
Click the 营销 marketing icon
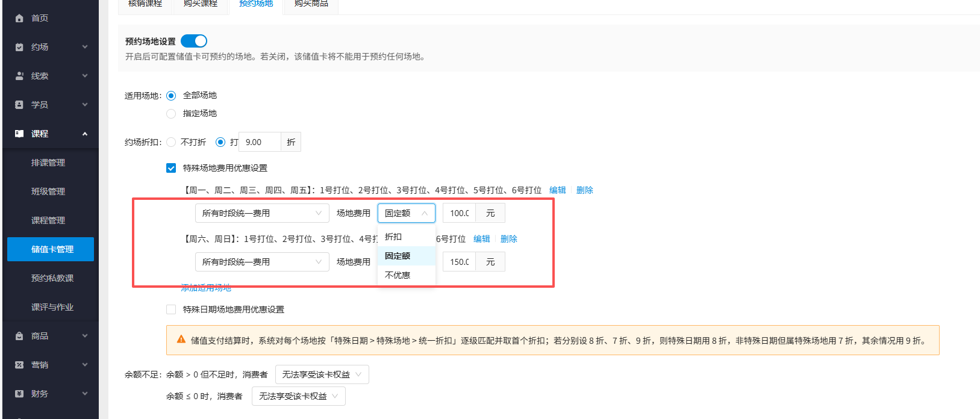(19, 365)
